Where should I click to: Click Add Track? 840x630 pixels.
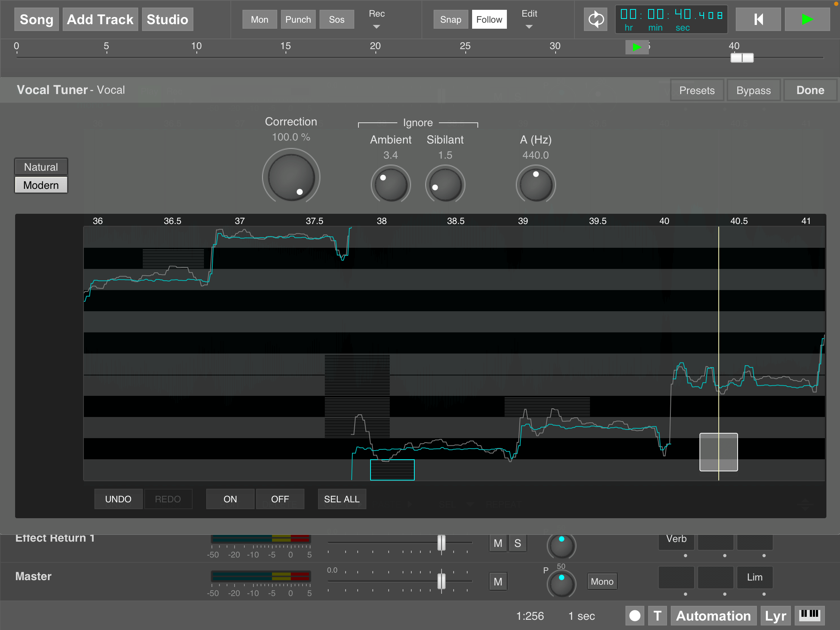100,19
